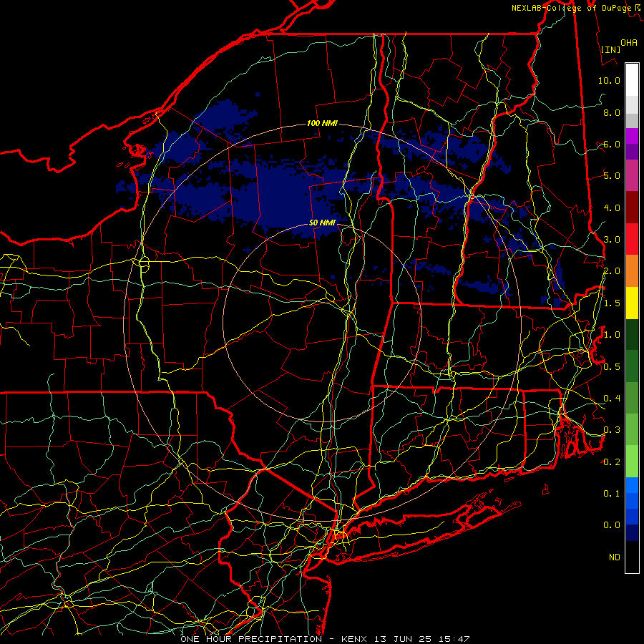This screenshot has width=644, height=644.
Task: Click the 4.0 legend value
Action: click(612, 208)
